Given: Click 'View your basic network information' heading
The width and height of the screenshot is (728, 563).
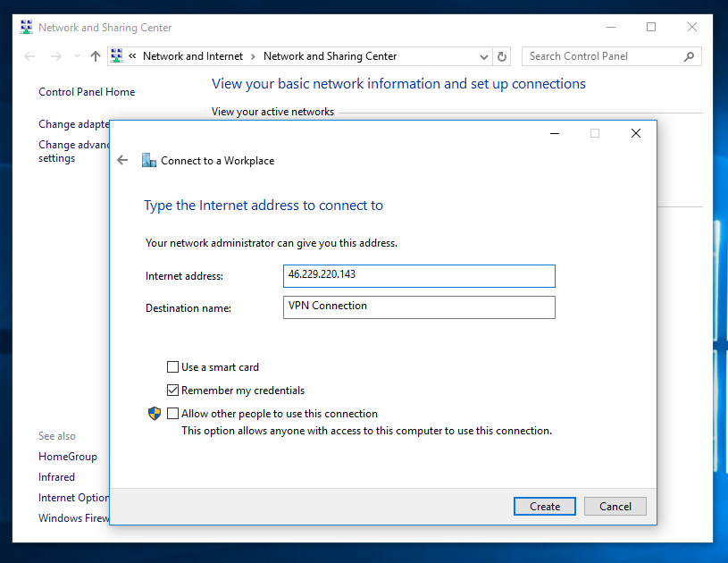Looking at the screenshot, I should coord(398,84).
